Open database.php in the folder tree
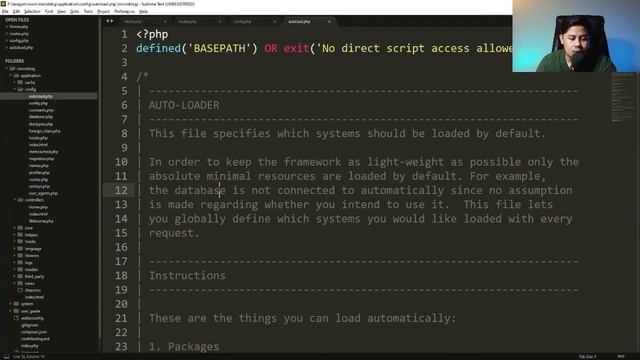This screenshot has width=640, height=360. point(41,117)
